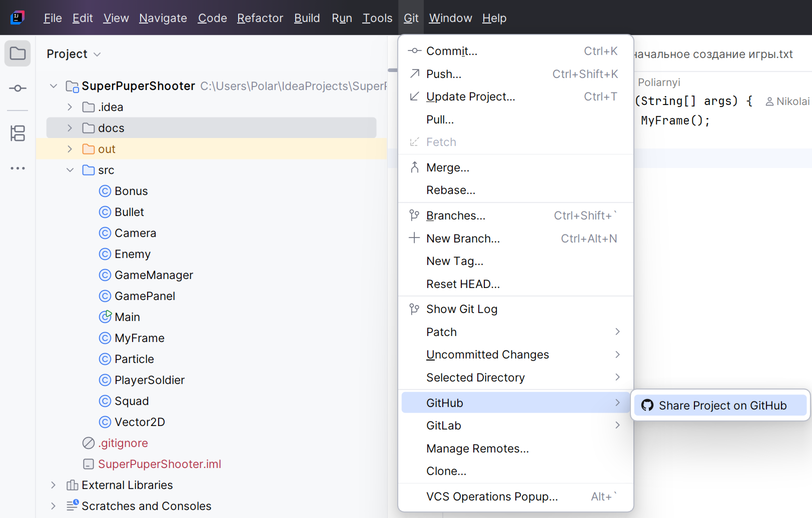Image resolution: width=812 pixels, height=518 pixels.
Task: Select Update Project... menu item
Action: coord(516,97)
